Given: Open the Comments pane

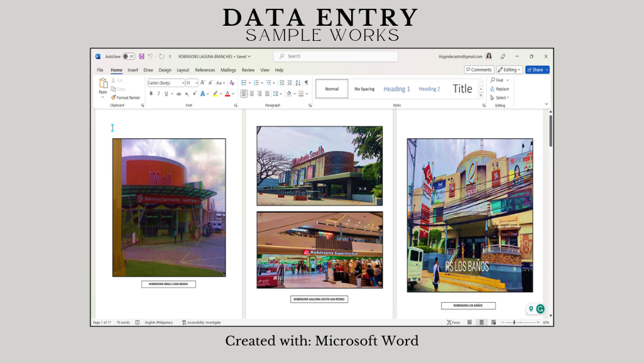Looking at the screenshot, I should (479, 70).
